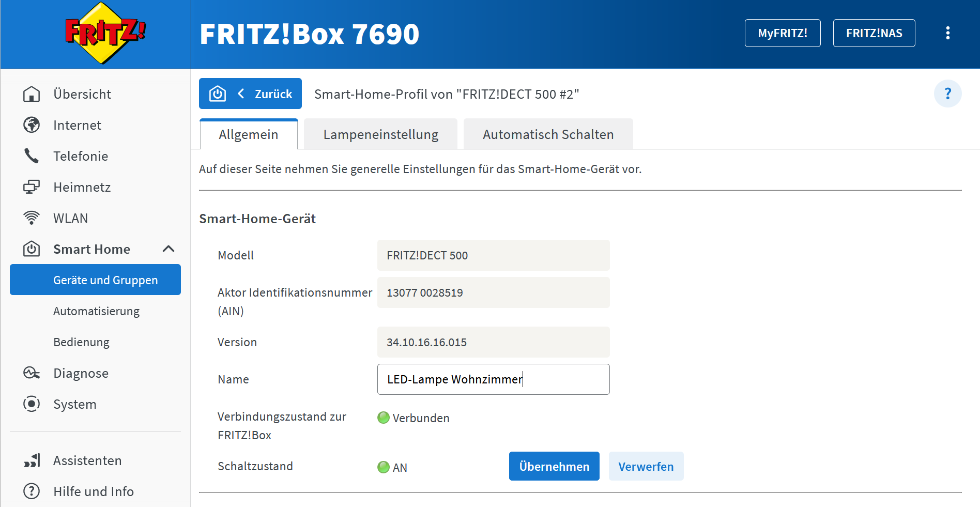Screen dimensions: 980x509
Task: Click the Diagnose stethoscope icon
Action: (x=32, y=373)
